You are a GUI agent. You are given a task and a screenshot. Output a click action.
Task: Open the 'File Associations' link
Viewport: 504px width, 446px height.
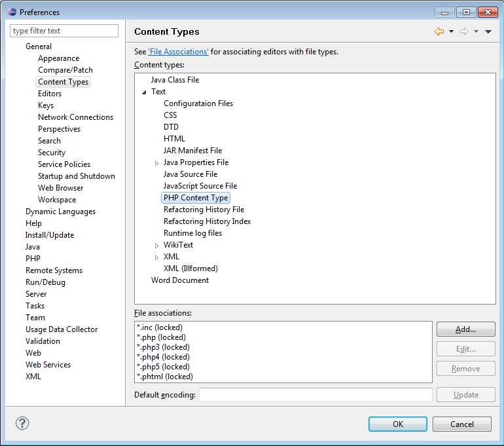tap(178, 51)
